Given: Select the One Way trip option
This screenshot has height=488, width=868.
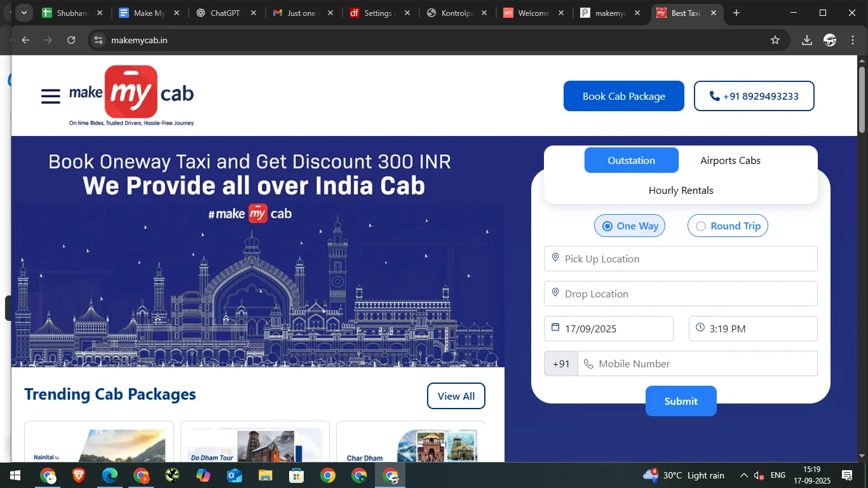Looking at the screenshot, I should tap(629, 226).
